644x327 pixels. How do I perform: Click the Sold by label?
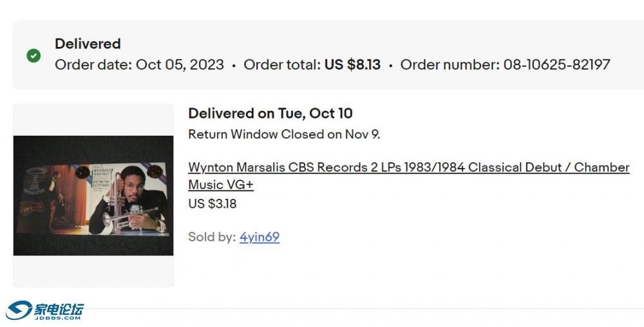point(211,237)
